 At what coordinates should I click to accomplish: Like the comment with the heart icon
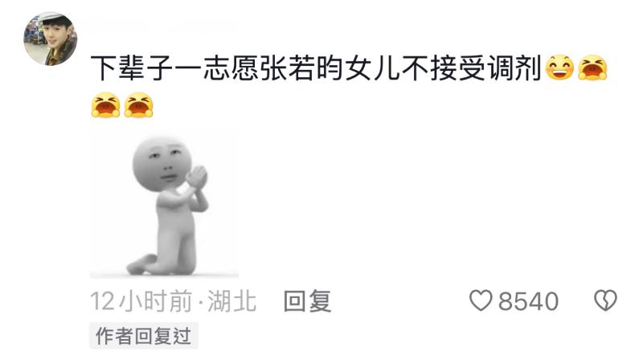point(480,301)
